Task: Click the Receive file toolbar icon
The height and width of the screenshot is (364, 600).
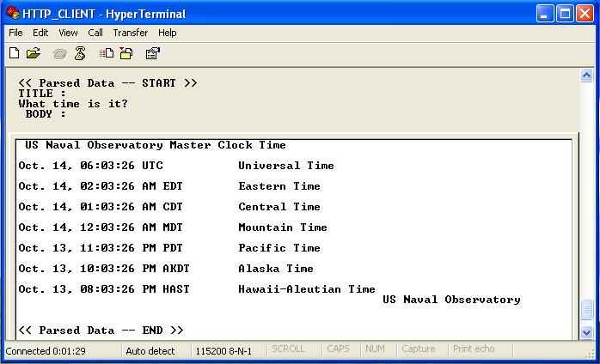Action: 126,53
